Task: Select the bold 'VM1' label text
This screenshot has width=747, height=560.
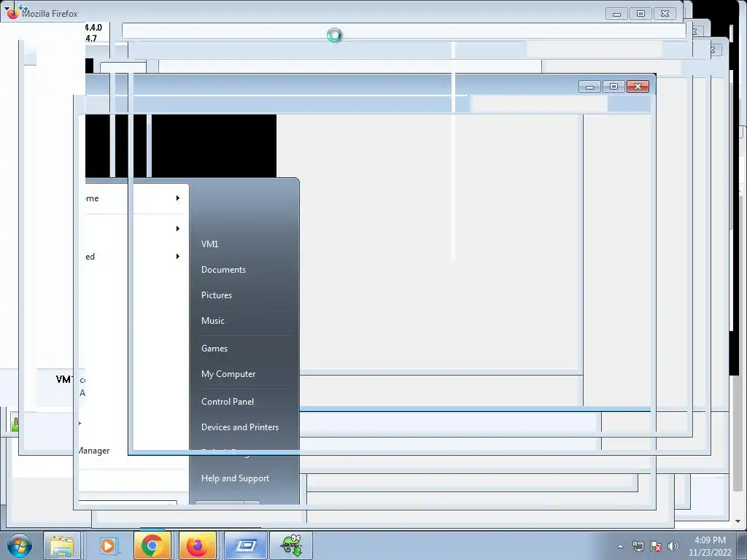Action: 65,379
